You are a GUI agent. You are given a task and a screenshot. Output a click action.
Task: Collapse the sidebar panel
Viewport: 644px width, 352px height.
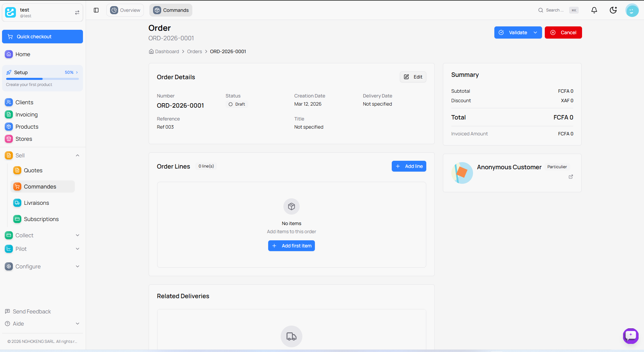[96, 10]
